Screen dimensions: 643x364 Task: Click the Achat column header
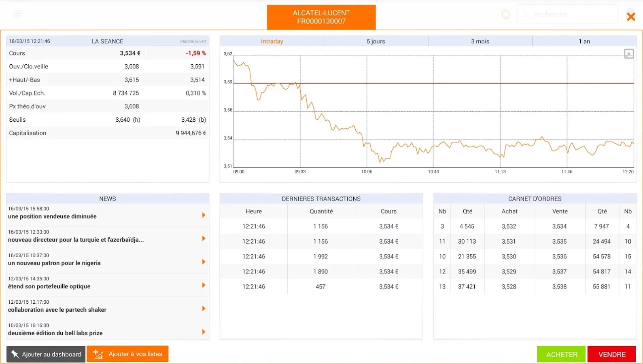pos(509,211)
